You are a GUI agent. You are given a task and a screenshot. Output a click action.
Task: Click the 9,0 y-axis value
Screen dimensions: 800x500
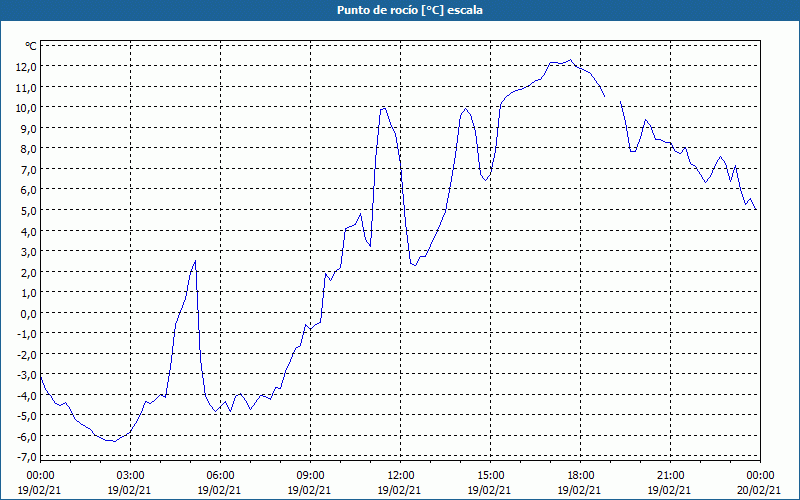29,128
